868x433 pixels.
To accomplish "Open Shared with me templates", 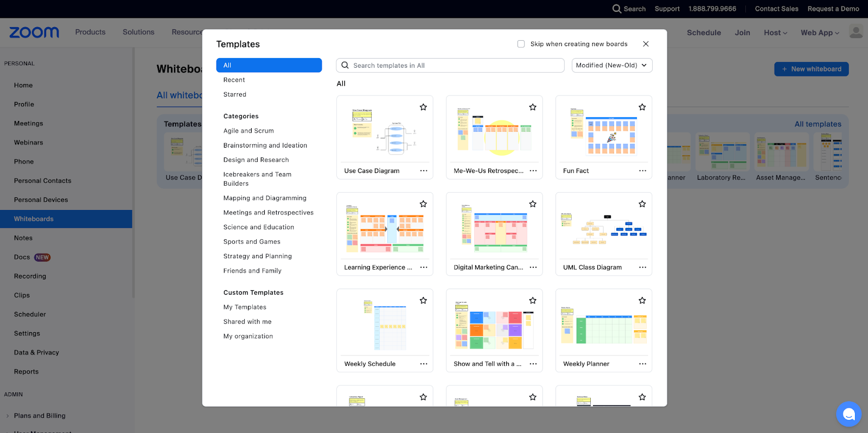I will (x=247, y=322).
